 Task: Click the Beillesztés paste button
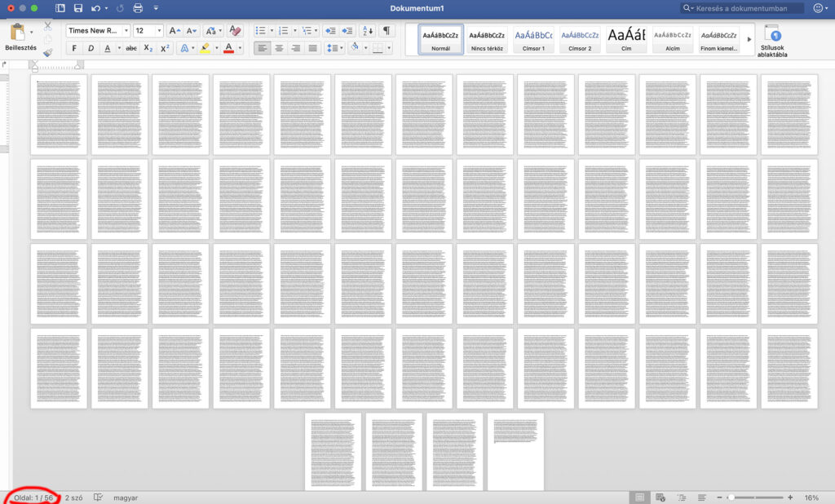pos(17,37)
